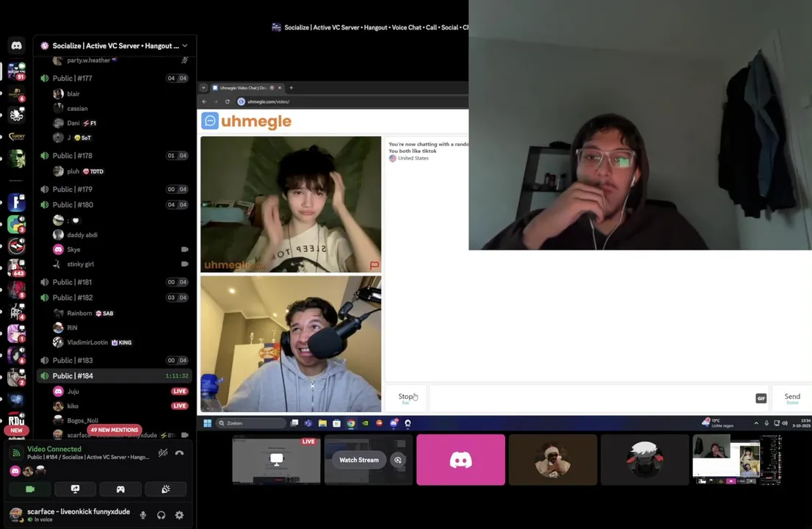
Task: Toggle microphone mute in user panel
Action: coord(143,515)
